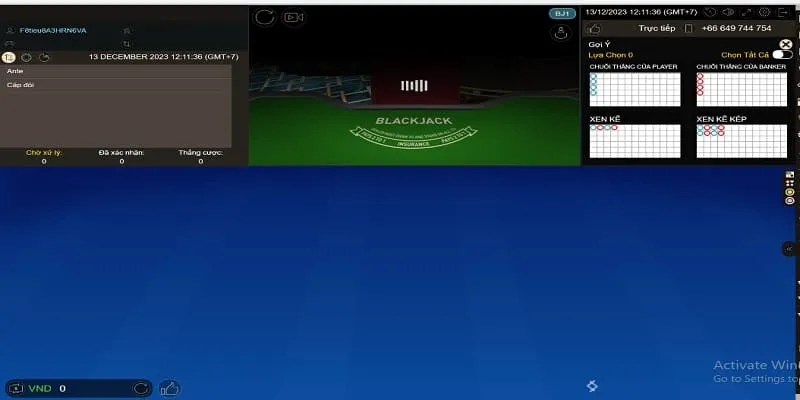Select the Xen Kẽ pattern grid
Image resolution: width=800 pixels, height=400 pixels.
(x=635, y=141)
